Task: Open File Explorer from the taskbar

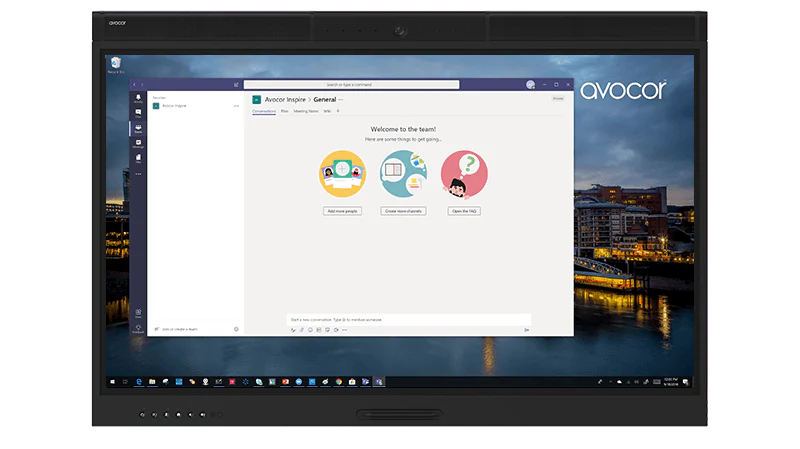Action: point(152,382)
